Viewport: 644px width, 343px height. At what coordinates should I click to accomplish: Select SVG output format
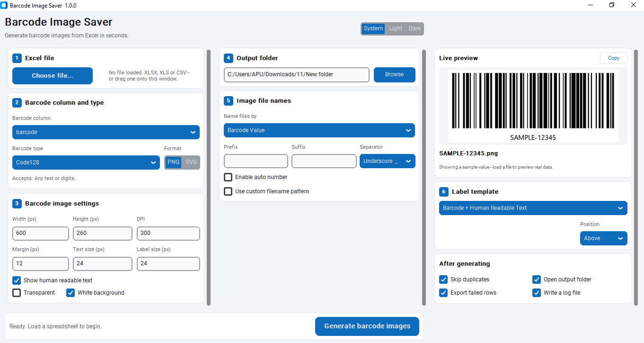pos(191,162)
